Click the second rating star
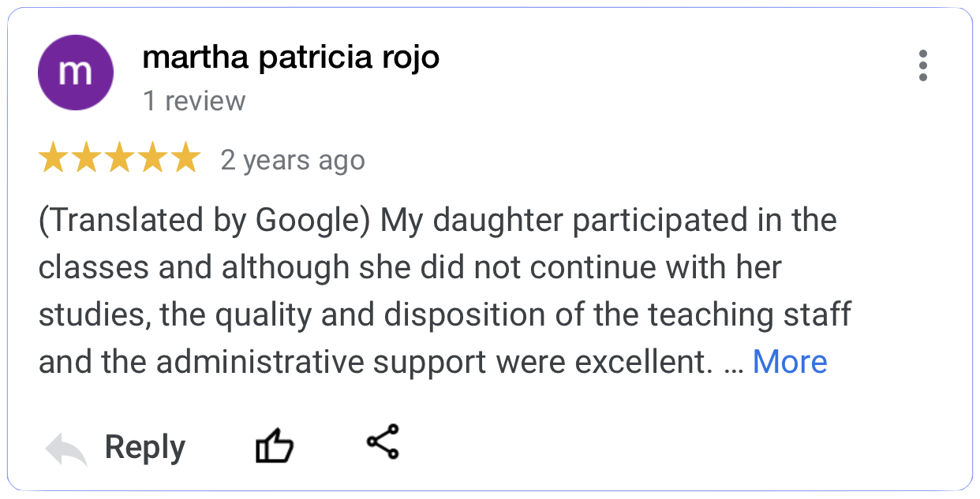This screenshot has height=499, width=980. 87,158
